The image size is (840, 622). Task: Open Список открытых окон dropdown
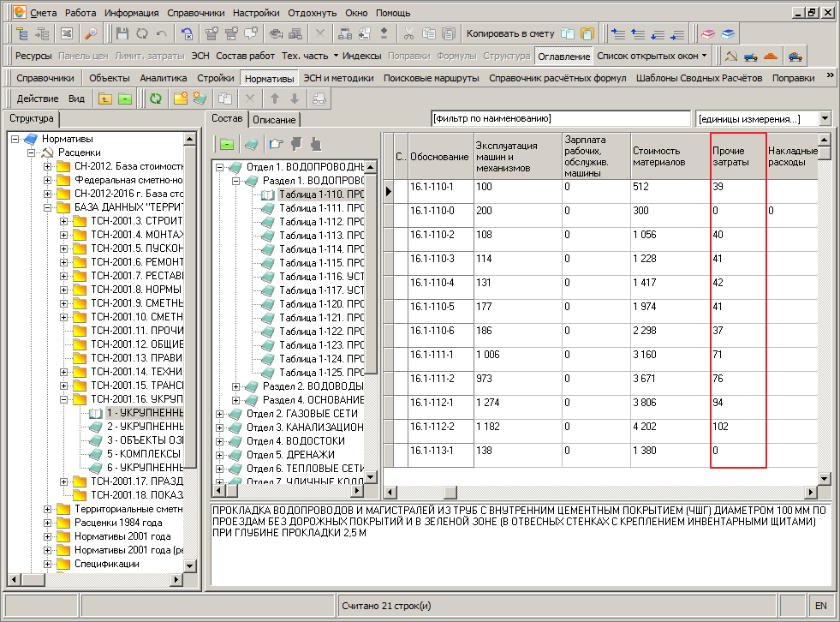click(x=704, y=56)
